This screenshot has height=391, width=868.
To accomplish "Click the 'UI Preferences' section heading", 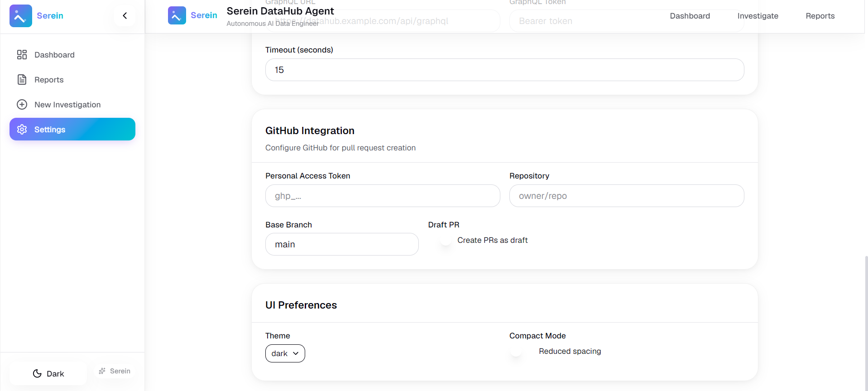I will (x=301, y=305).
